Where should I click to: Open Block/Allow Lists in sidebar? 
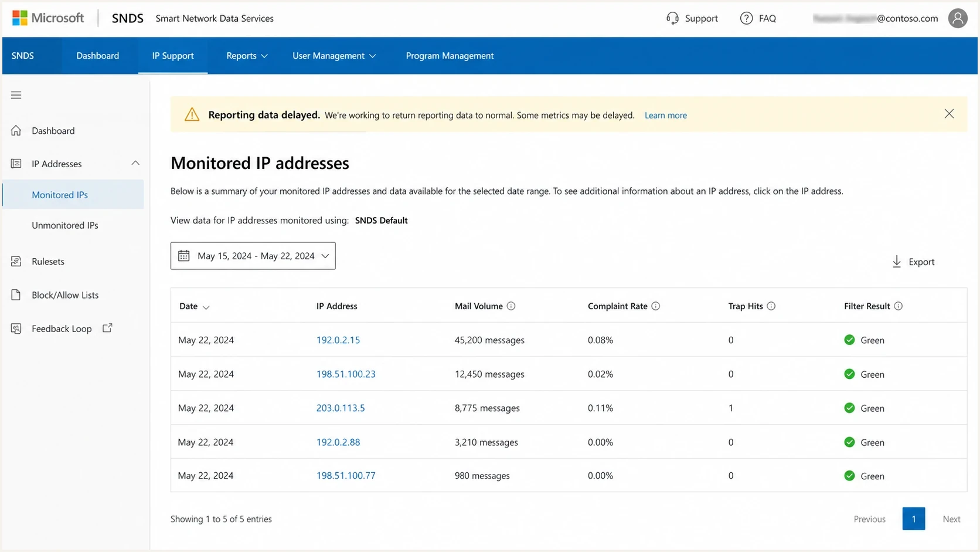click(65, 295)
